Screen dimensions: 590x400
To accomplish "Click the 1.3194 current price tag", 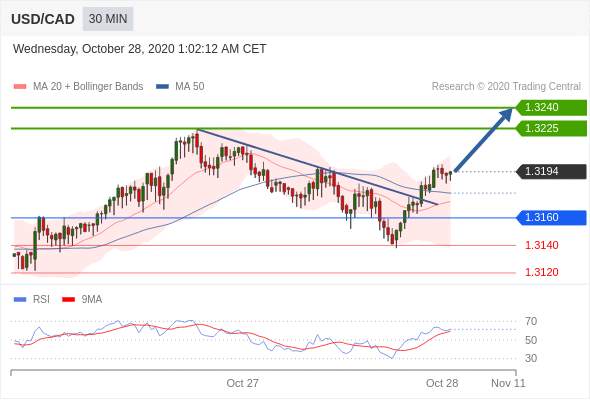I will point(551,172).
